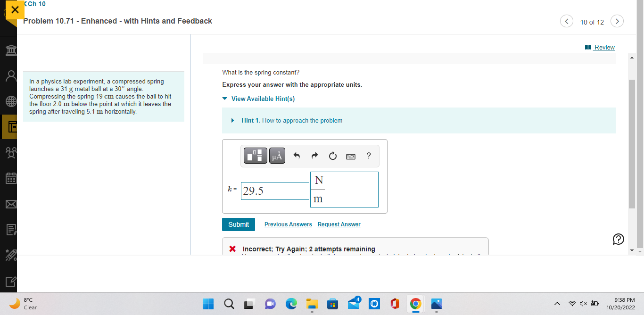Open the Chrome browser from the taskbar

[x=415, y=304]
